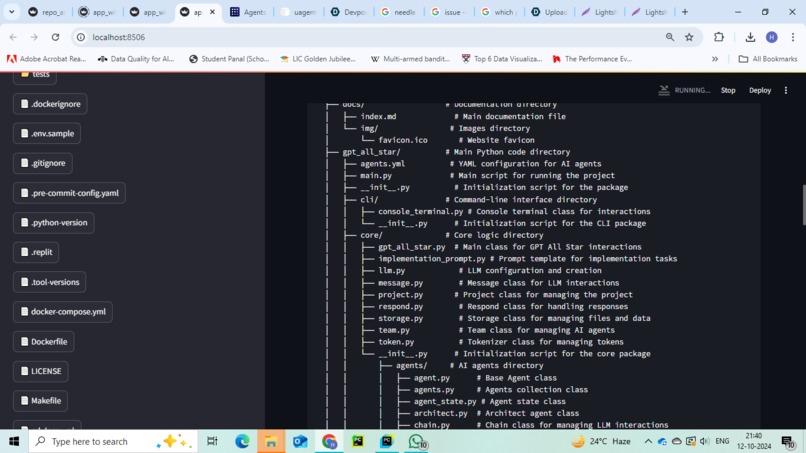Screen dimensions: 806x453
Task: Open the LIC Golden Jubilee bookmark
Action: click(318, 59)
